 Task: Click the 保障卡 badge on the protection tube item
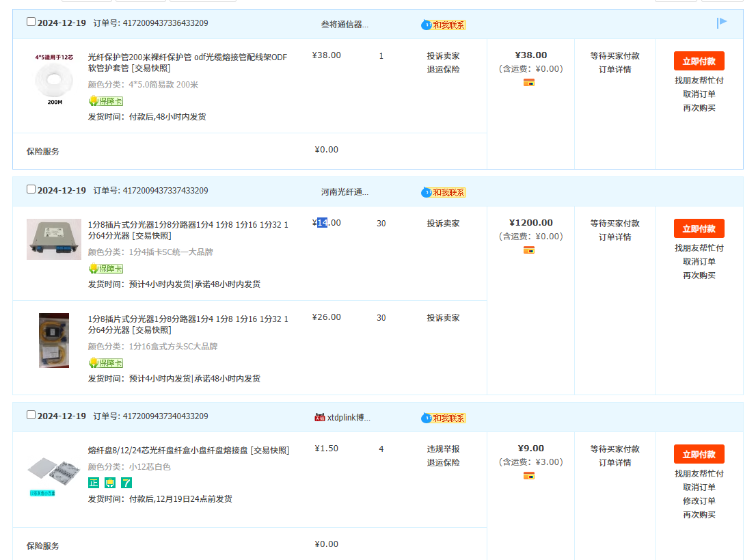coord(105,101)
